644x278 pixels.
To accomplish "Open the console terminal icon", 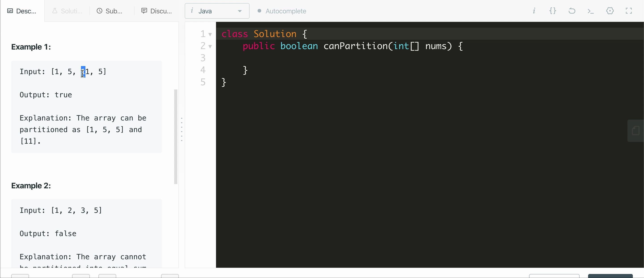I will click(x=591, y=11).
